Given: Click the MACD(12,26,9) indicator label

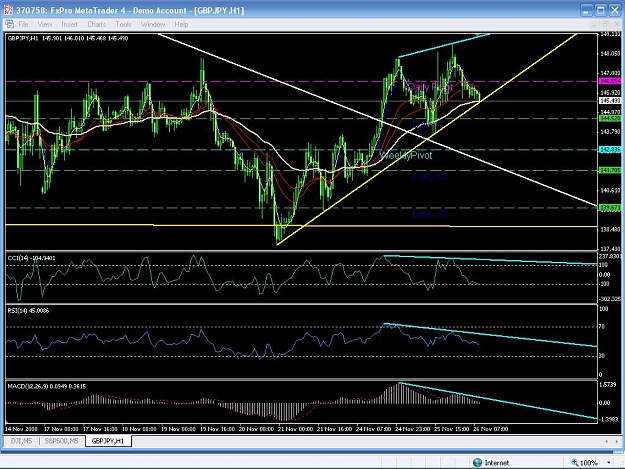Looking at the screenshot, I should pos(47,386).
